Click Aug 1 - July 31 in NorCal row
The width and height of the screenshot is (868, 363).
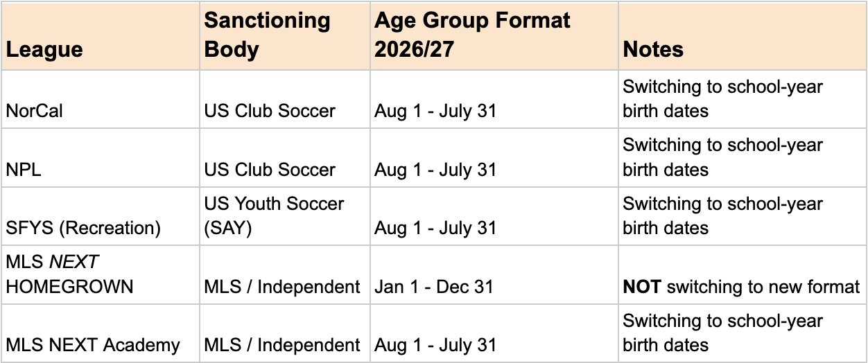pos(494,99)
